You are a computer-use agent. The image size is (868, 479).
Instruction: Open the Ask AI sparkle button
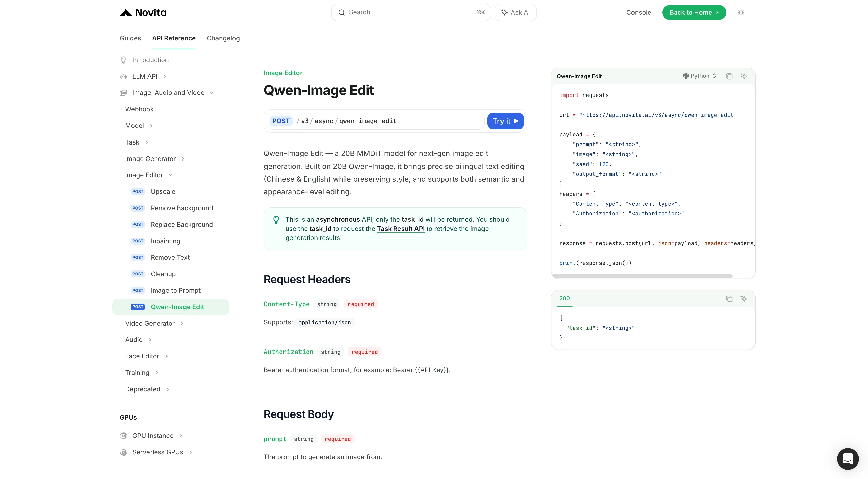(515, 12)
